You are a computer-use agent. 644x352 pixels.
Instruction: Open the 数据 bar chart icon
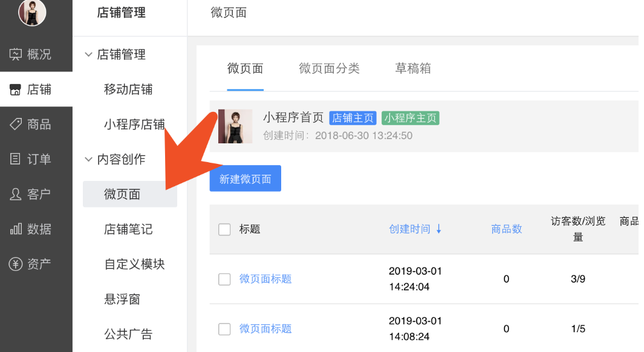pos(16,229)
